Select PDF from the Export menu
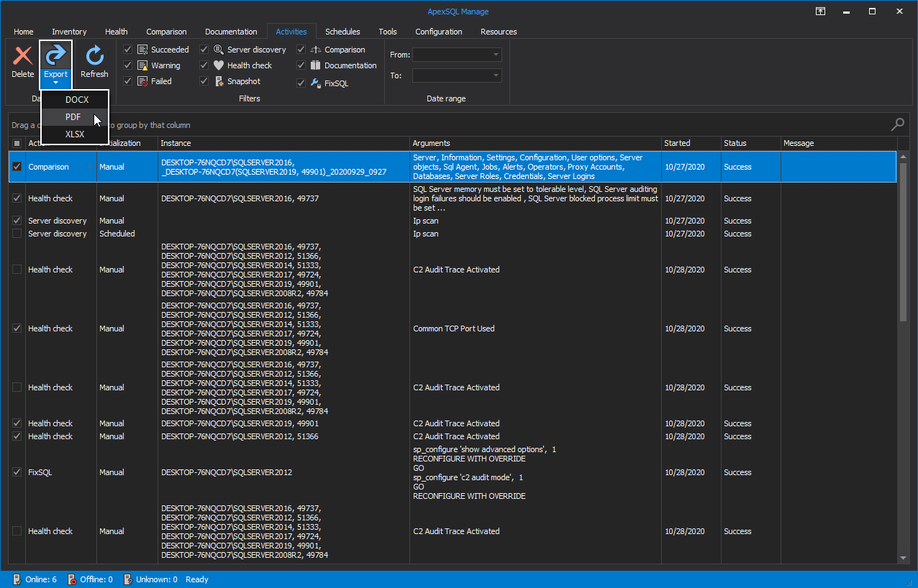918x588 pixels. point(73,116)
